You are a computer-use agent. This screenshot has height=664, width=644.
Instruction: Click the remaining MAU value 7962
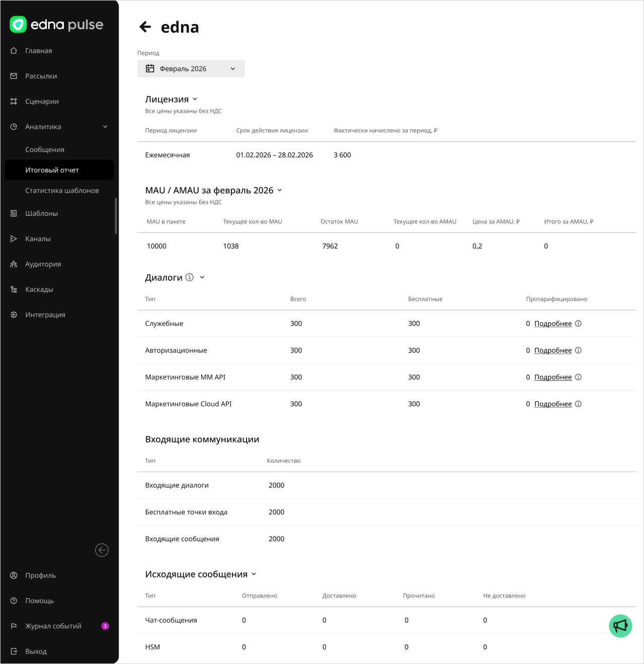[x=330, y=246]
